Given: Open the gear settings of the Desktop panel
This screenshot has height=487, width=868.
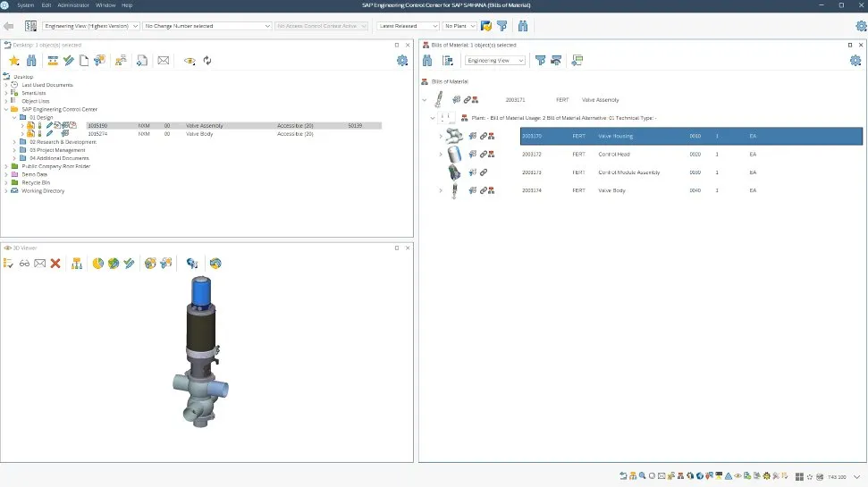Looking at the screenshot, I should (402, 61).
